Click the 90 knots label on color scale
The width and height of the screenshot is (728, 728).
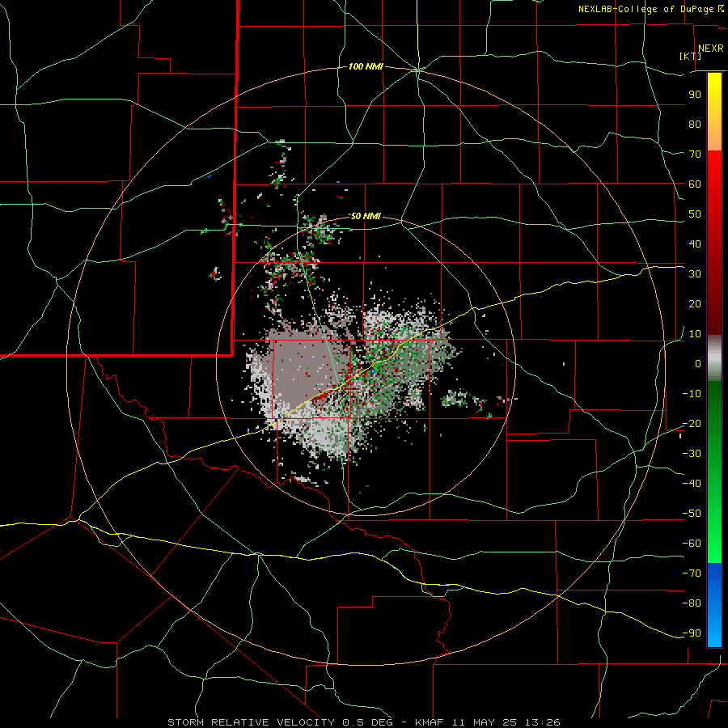[x=695, y=95]
